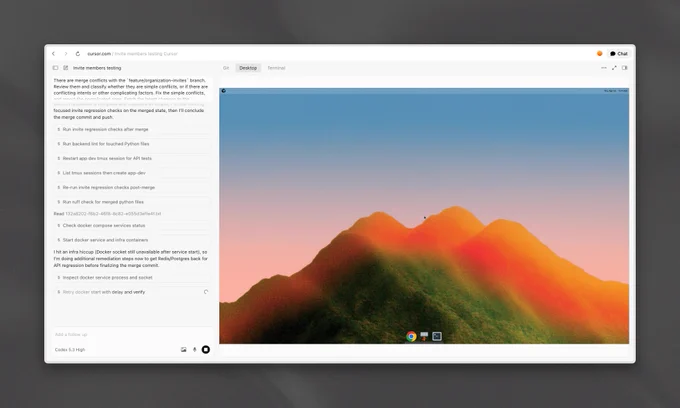
Task: Stop the agent with the stop button
Action: click(206, 349)
